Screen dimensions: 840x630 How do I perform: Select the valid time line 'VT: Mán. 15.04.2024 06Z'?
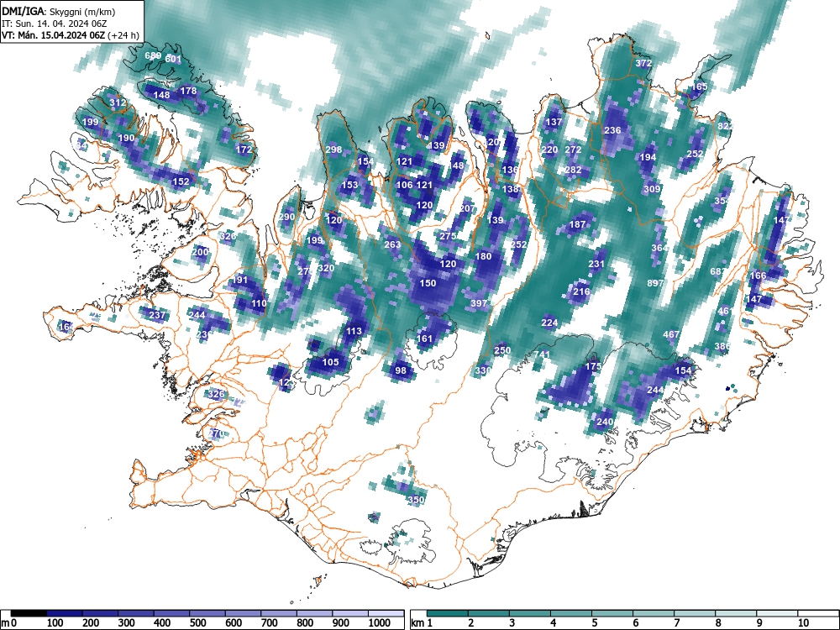[54, 35]
